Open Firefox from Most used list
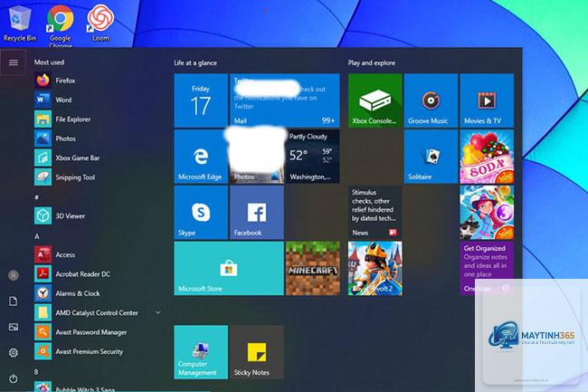The image size is (588, 392). point(98,81)
